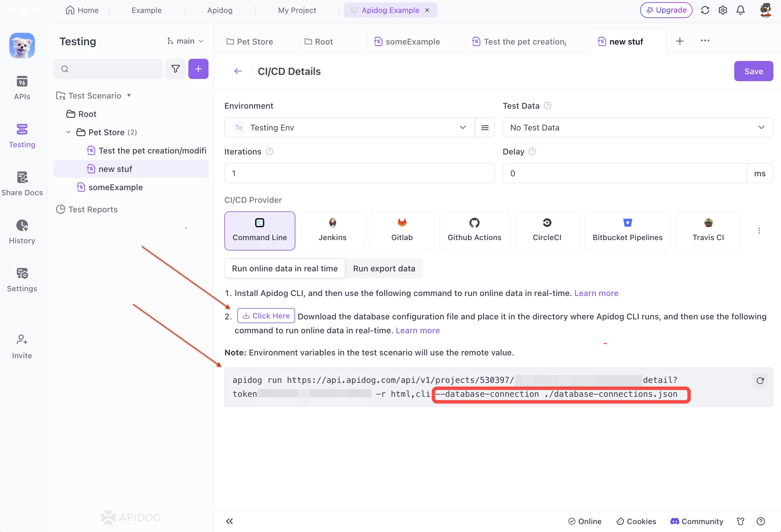Click the shirt theme icon in status bar
Image resolution: width=781 pixels, height=532 pixels.
point(740,521)
